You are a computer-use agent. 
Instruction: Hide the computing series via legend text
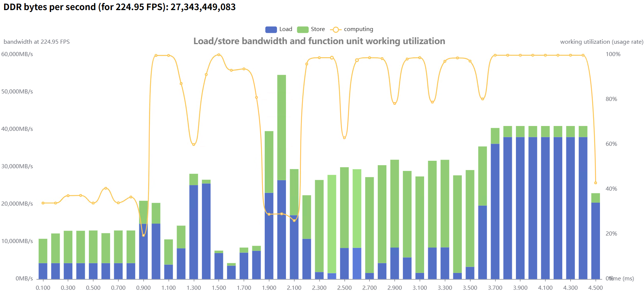pyautogui.click(x=358, y=29)
